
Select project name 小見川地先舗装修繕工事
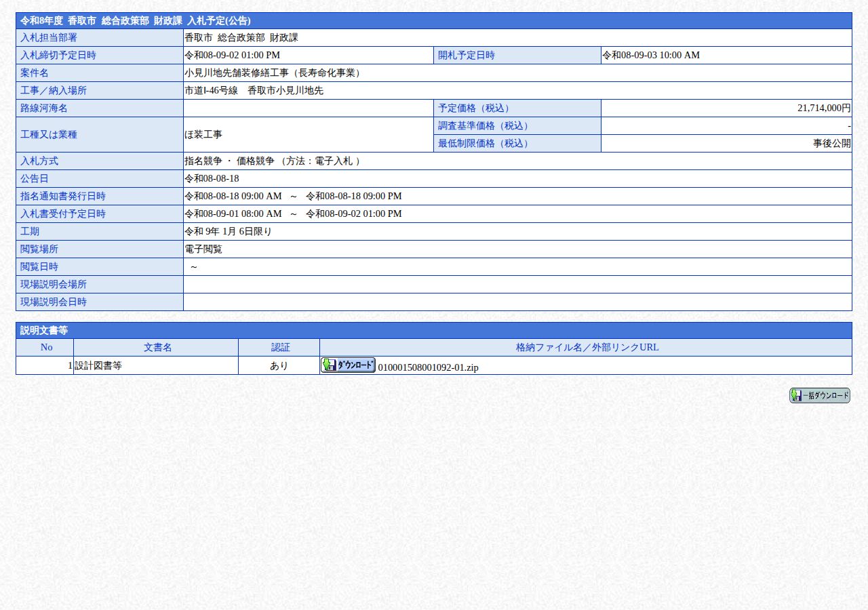pyautogui.click(x=275, y=73)
